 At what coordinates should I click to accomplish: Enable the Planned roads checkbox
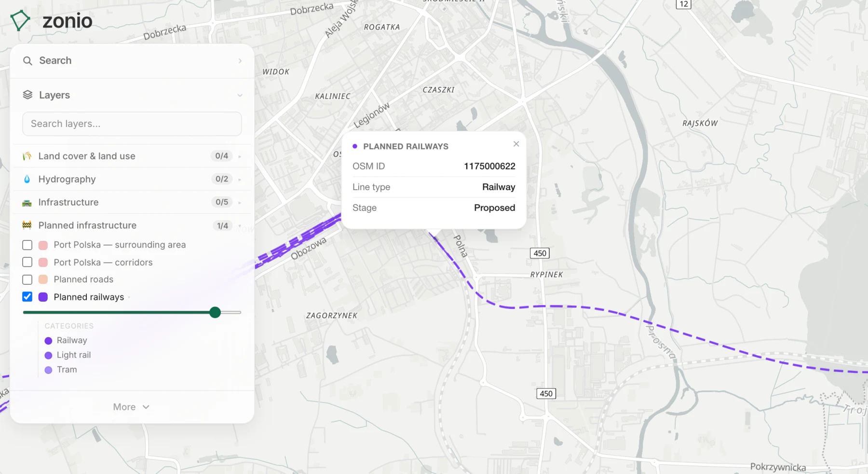pos(27,279)
